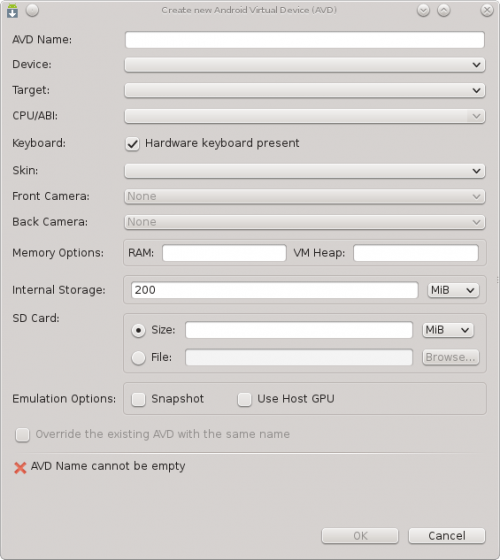Close the Create new AVD dialog

coord(487,10)
